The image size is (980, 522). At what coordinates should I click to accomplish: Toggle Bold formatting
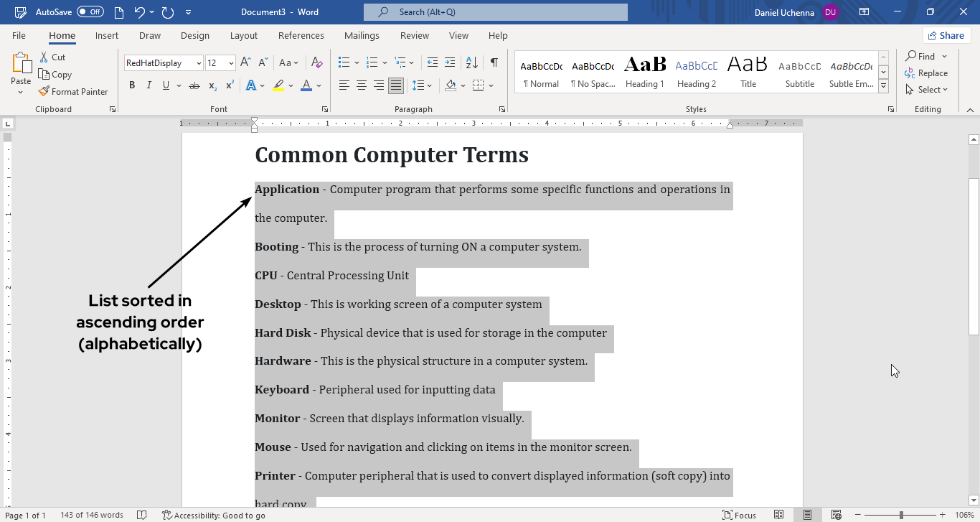(132, 85)
